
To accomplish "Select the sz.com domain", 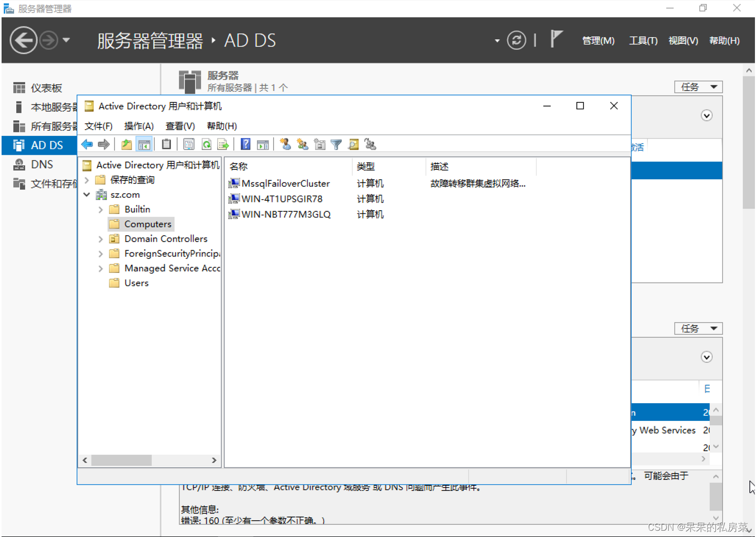I will [119, 195].
